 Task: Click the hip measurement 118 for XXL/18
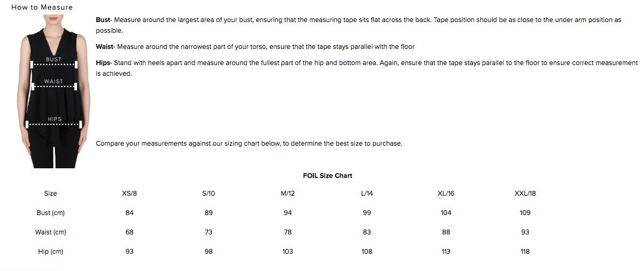[525, 252]
